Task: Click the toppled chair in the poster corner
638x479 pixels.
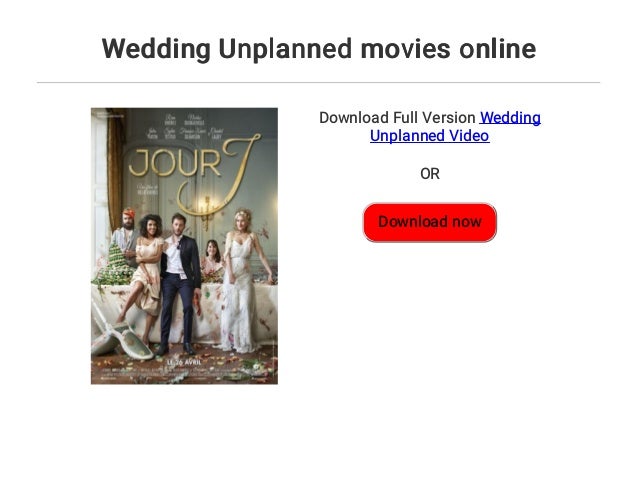Action: coord(120,335)
